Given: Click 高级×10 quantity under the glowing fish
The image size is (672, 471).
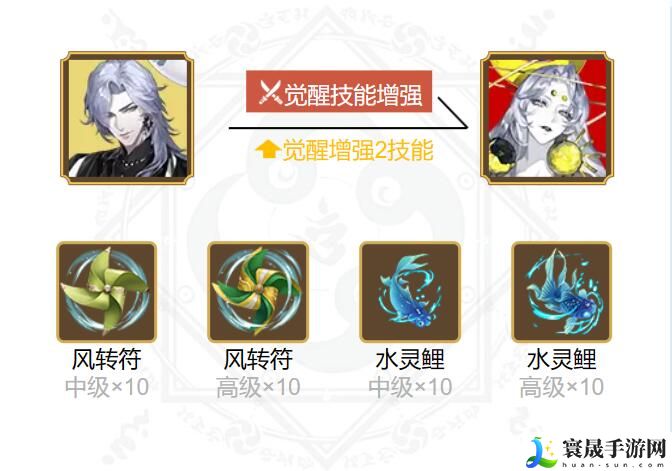Looking at the screenshot, I should point(561,387).
